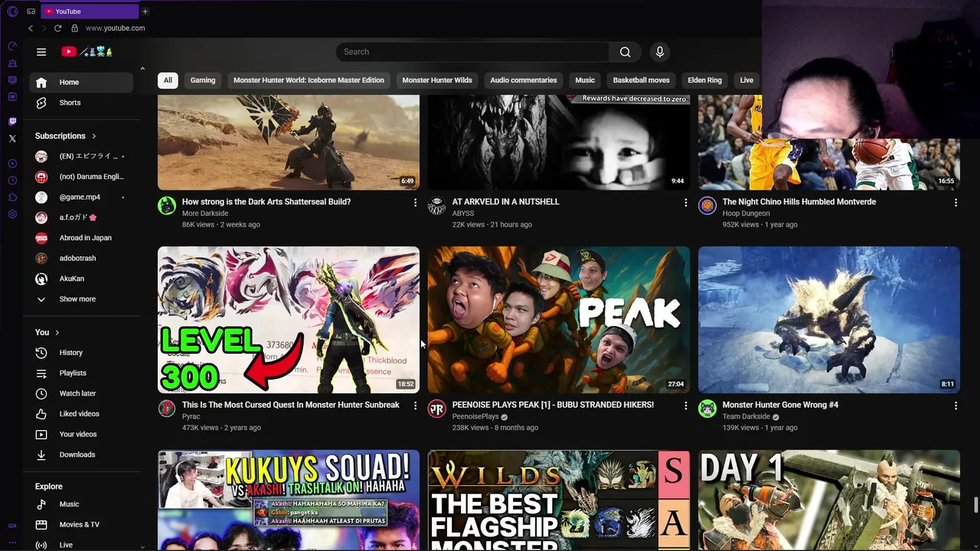Screen dimensions: 980x551
Task: Click the search magnifier button
Action: click(625, 52)
